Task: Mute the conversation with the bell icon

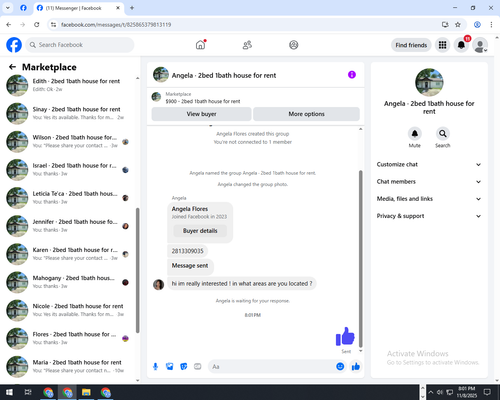Action: tap(415, 134)
